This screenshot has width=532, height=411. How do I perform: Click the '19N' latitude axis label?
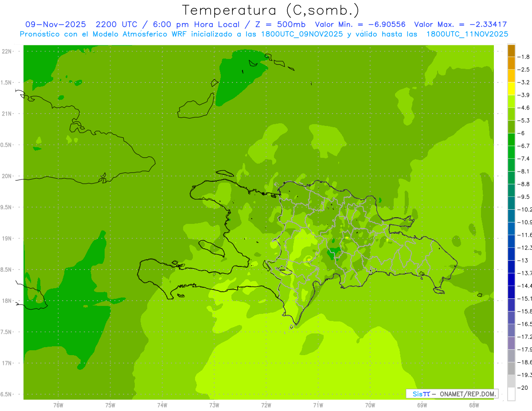[x=8, y=239]
